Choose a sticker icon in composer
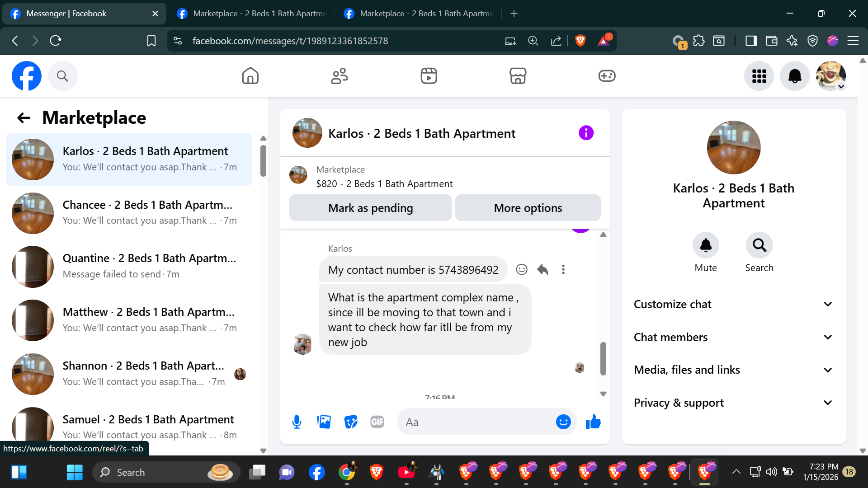Screen dimensions: 868x488 pos(351,422)
